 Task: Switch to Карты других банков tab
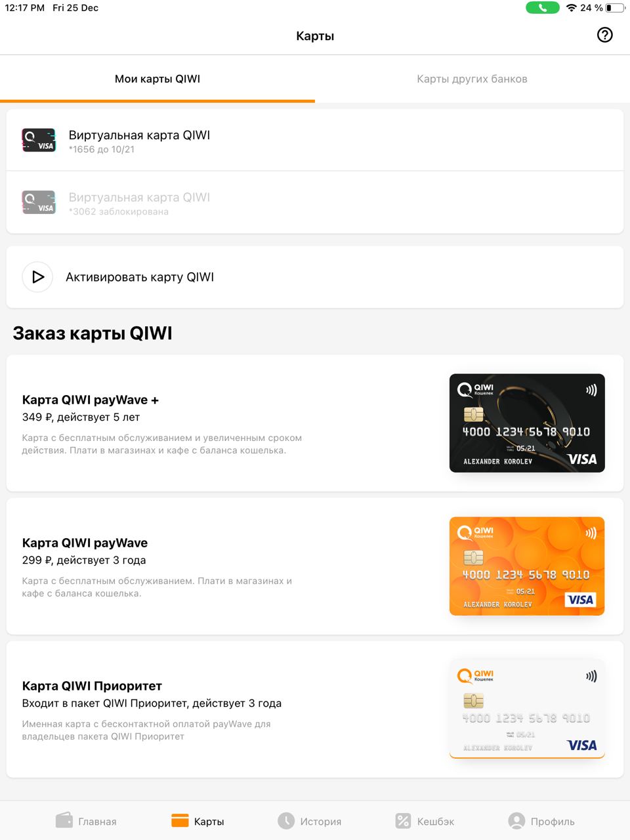tap(472, 79)
